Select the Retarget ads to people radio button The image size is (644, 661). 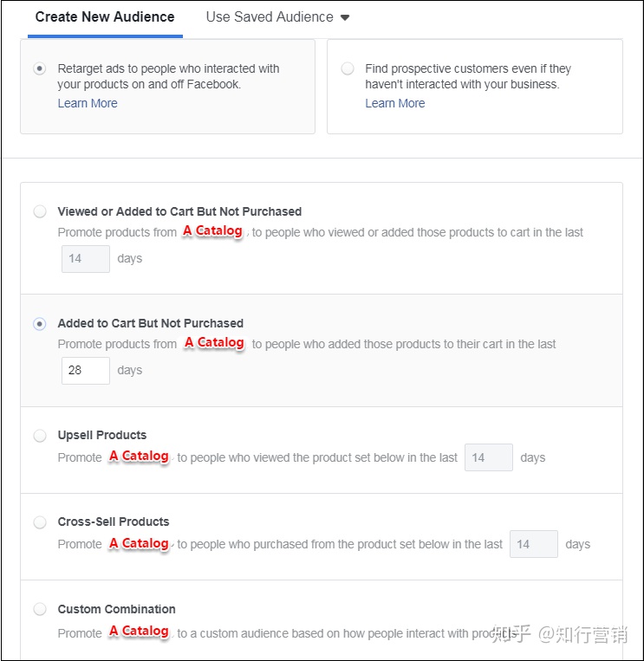[x=40, y=68]
